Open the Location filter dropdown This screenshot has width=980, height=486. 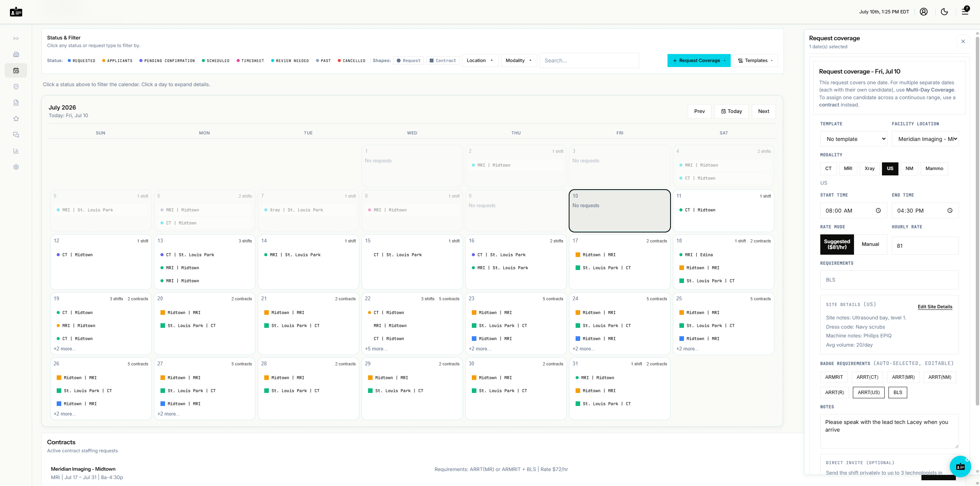click(x=480, y=61)
